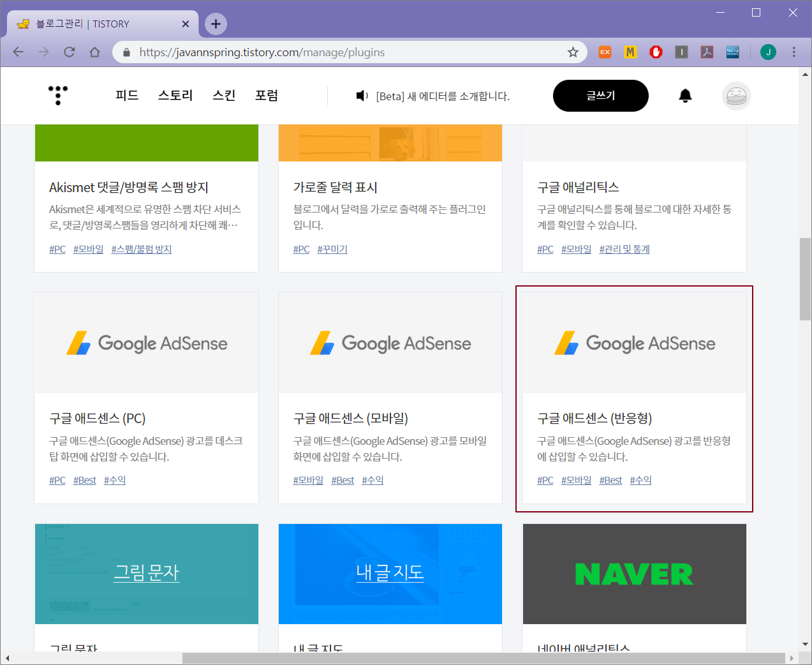This screenshot has height=665, width=812.
Task: Open the 스킨 menu item
Action: coord(224,96)
